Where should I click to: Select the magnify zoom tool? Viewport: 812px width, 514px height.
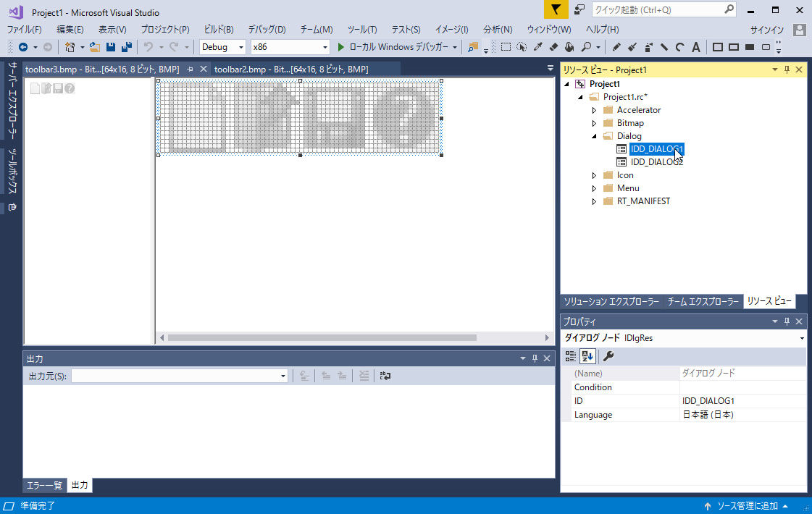(x=586, y=47)
